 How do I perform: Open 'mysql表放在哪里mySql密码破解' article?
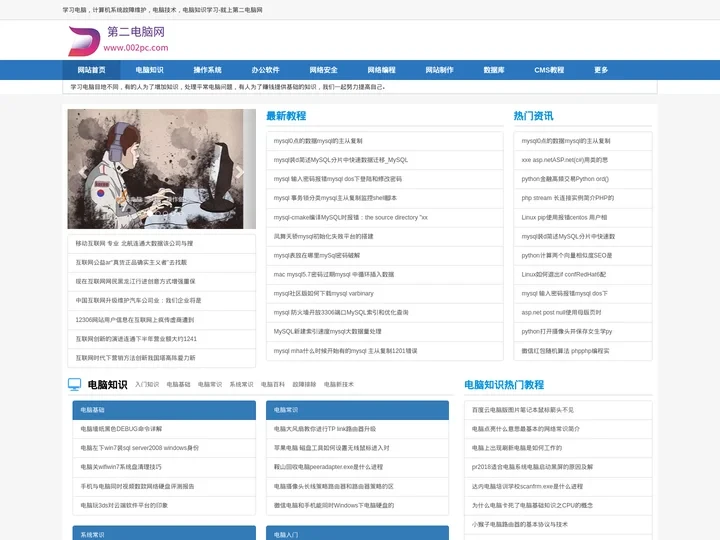[384, 255]
